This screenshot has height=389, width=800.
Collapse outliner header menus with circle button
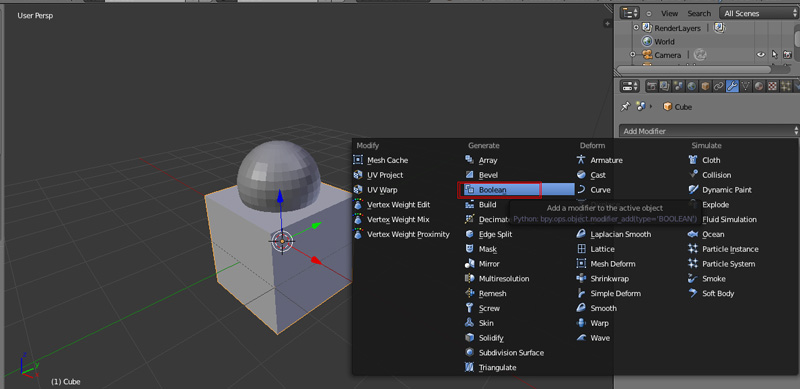(x=649, y=14)
